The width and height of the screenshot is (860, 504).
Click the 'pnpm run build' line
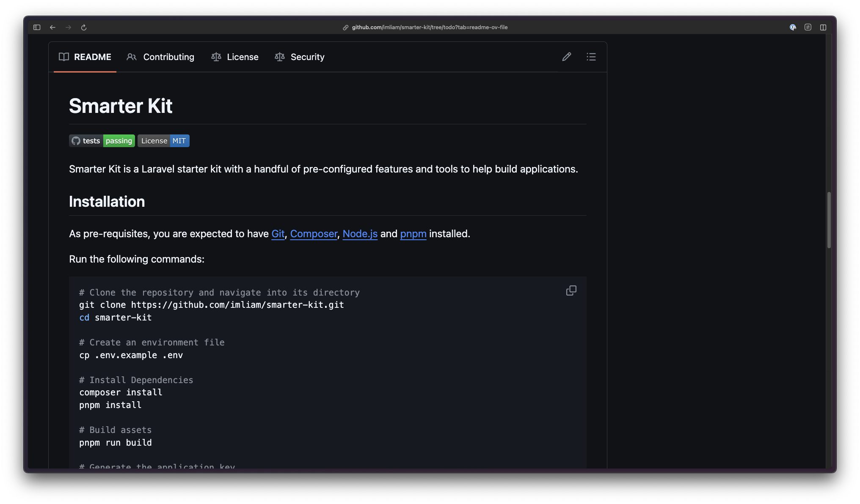[116, 443]
